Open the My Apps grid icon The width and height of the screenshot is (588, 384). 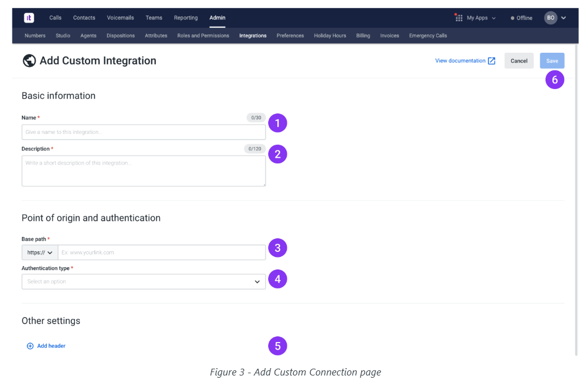click(458, 18)
